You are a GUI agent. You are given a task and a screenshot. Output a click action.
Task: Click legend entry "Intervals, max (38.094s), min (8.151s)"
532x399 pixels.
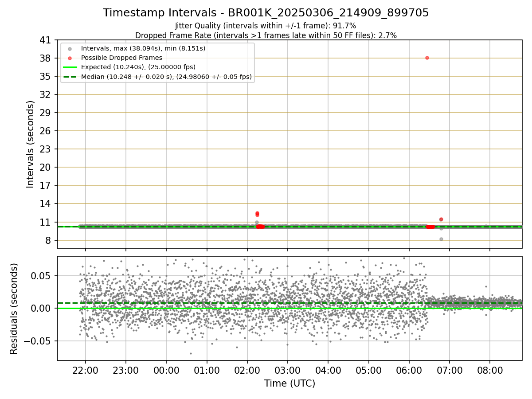[143, 48]
